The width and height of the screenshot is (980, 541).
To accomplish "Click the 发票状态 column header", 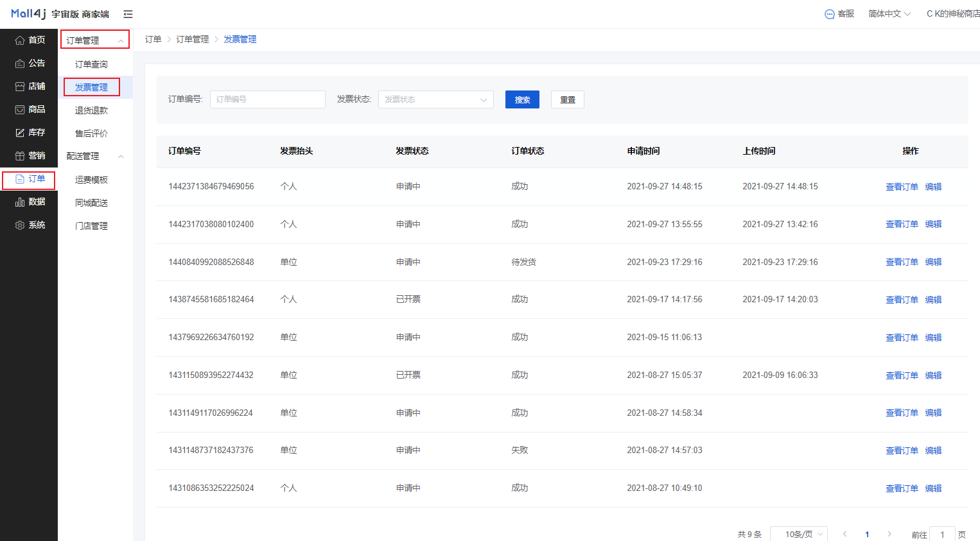I will [412, 151].
